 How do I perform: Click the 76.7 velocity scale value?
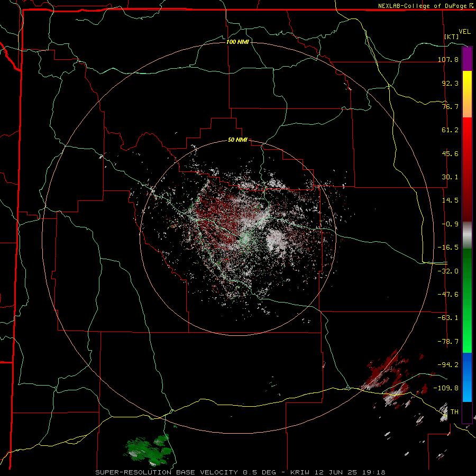click(450, 106)
